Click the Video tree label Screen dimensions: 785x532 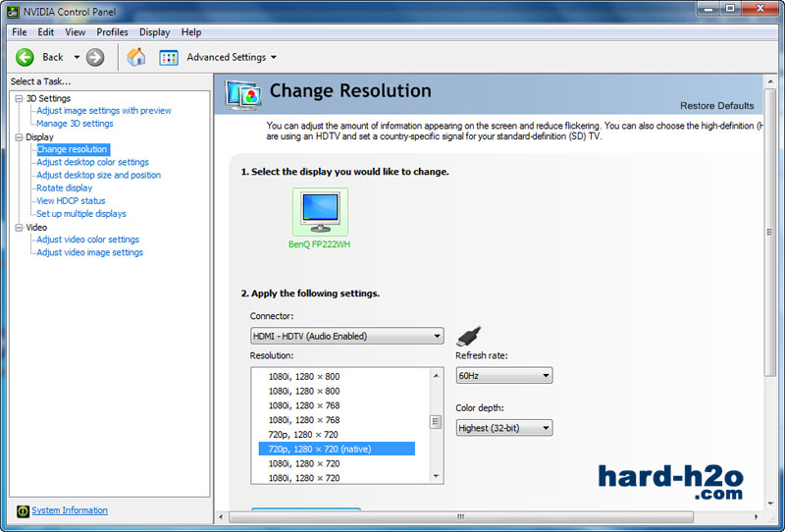36,228
